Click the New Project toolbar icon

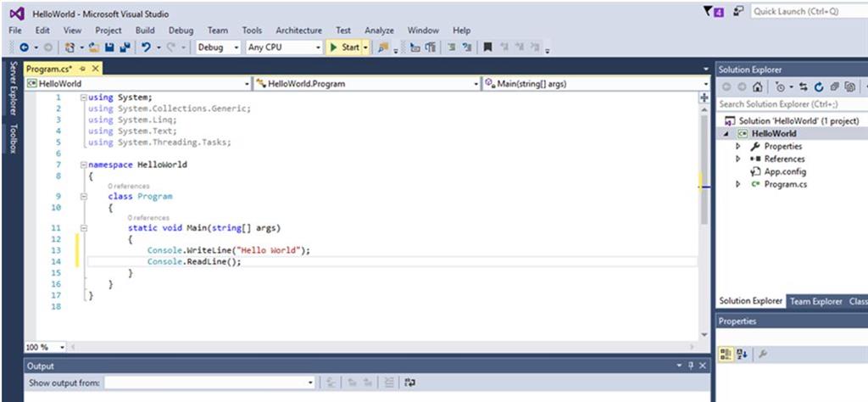tap(70, 47)
